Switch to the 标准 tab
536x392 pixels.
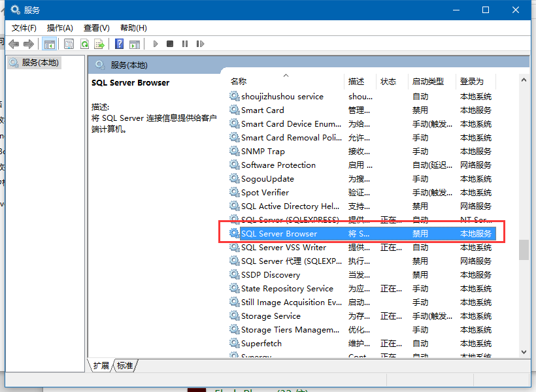pos(125,366)
